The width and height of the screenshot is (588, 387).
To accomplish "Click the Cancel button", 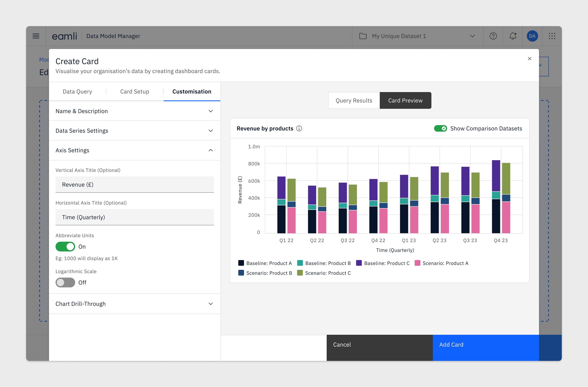I will (x=379, y=345).
